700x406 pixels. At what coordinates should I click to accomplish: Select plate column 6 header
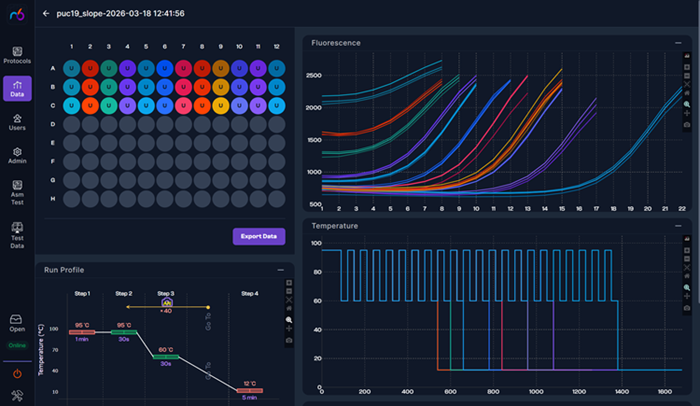tap(165, 46)
